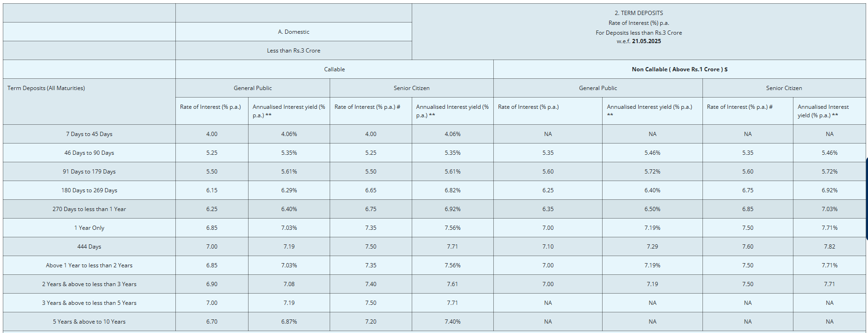Viewport: 868px width, 333px height.
Task: Click "3 Years & above to less than 5 Years"
Action: pyautogui.click(x=89, y=303)
